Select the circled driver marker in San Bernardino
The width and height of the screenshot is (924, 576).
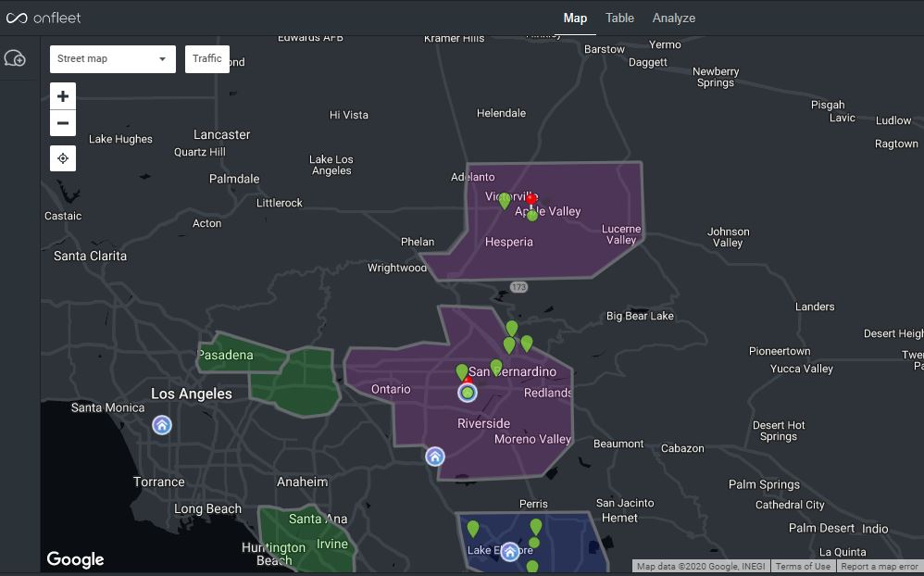[468, 394]
